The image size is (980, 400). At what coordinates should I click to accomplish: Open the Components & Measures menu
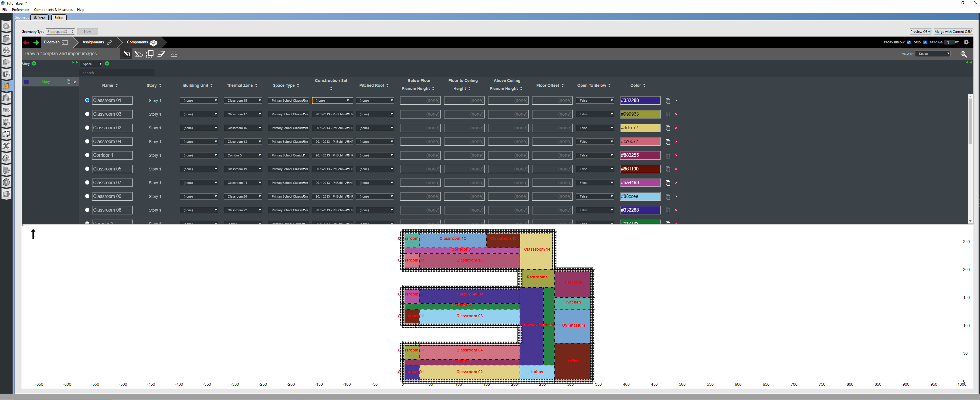pyautogui.click(x=53, y=10)
